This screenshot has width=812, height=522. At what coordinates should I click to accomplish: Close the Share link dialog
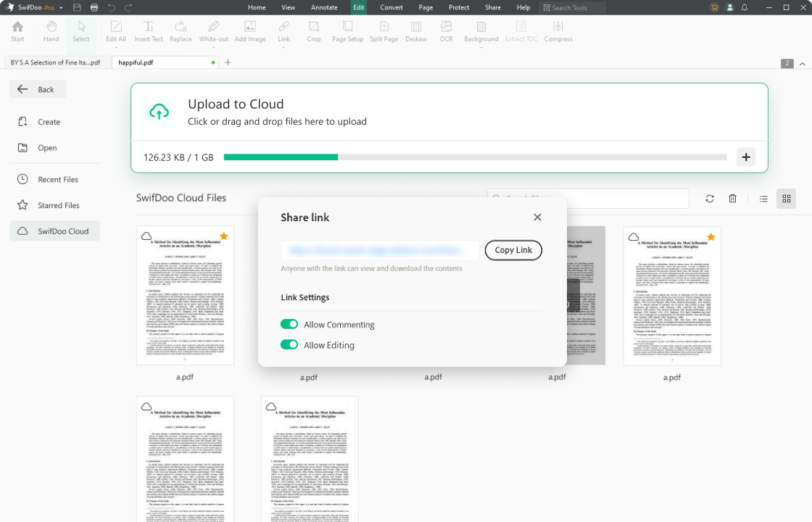537,217
